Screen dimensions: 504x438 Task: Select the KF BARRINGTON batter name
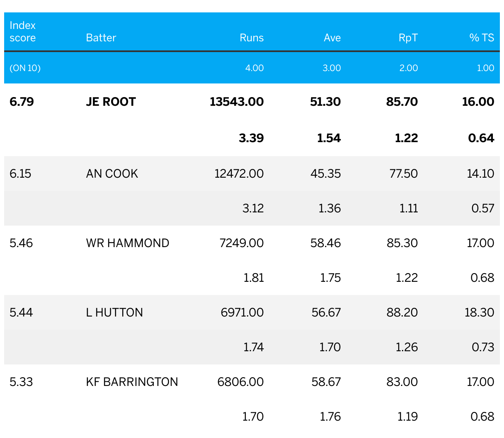pos(132,382)
